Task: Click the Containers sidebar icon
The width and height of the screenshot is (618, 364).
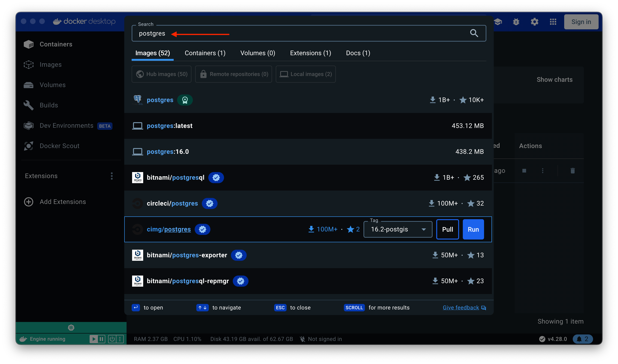Action: (30, 44)
